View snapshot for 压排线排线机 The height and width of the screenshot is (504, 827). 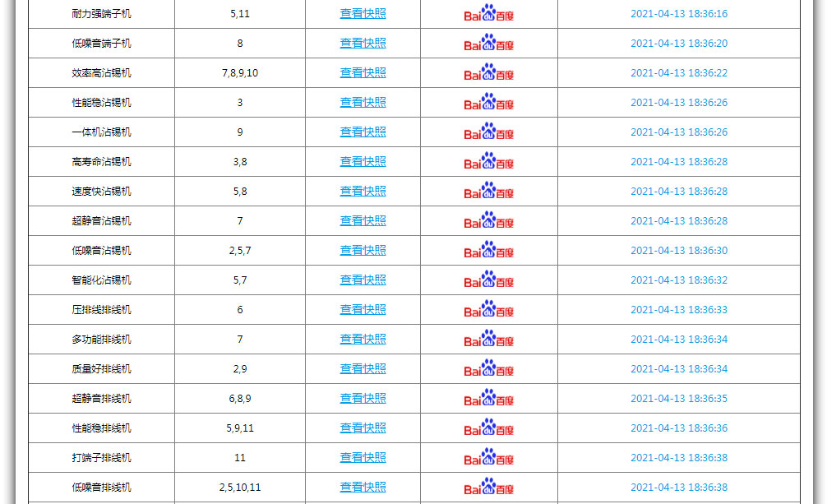click(363, 309)
